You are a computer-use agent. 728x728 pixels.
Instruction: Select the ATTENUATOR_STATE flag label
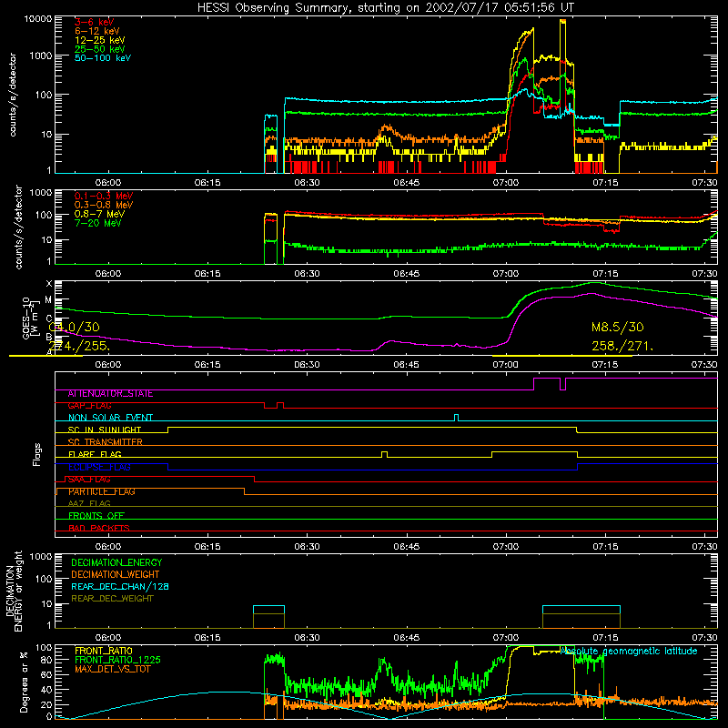pos(110,394)
